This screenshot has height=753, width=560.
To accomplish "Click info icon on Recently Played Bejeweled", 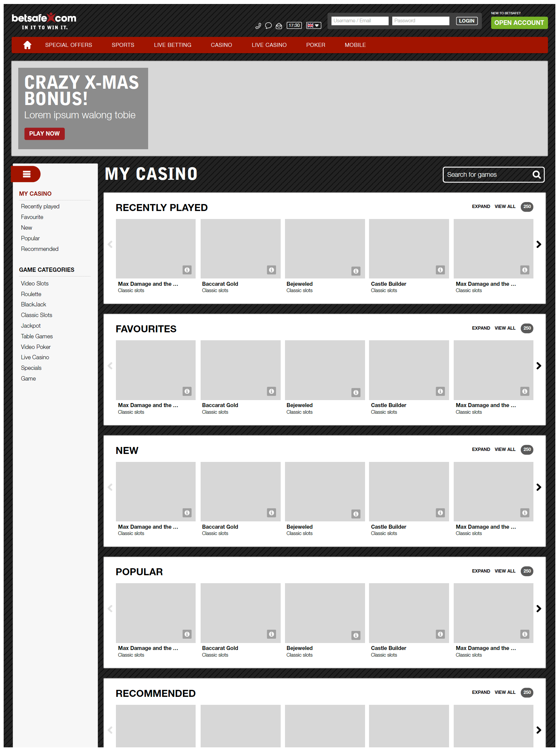I will pyautogui.click(x=356, y=271).
